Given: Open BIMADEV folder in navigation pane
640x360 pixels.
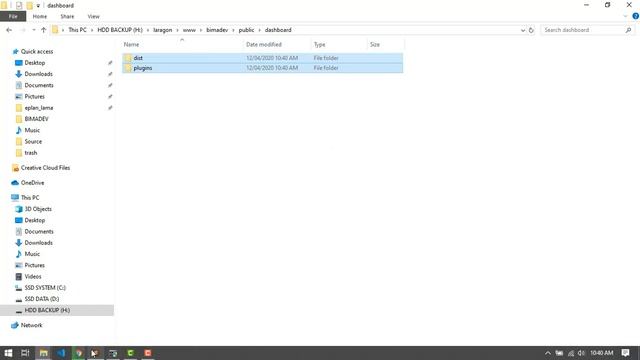Looking at the screenshot, I should 36,119.
